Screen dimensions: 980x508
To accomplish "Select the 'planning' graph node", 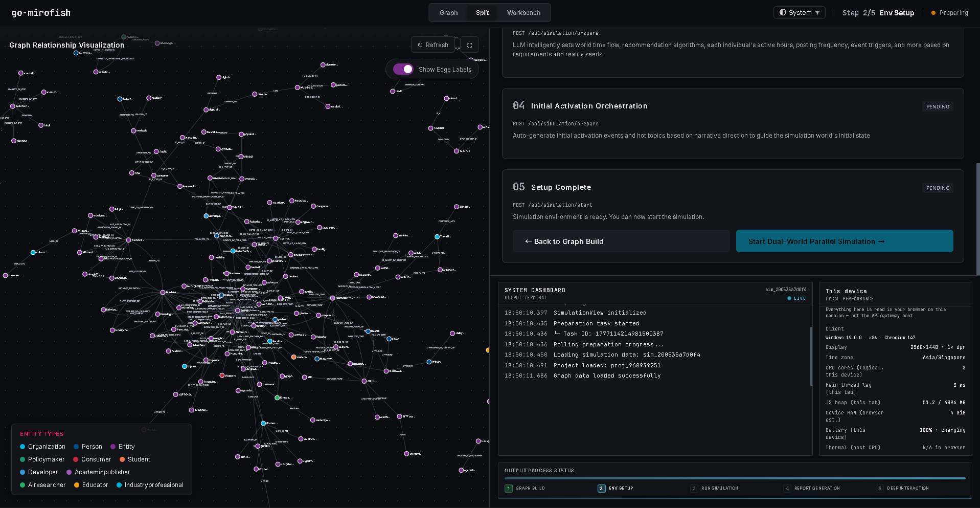I will click(14, 141).
